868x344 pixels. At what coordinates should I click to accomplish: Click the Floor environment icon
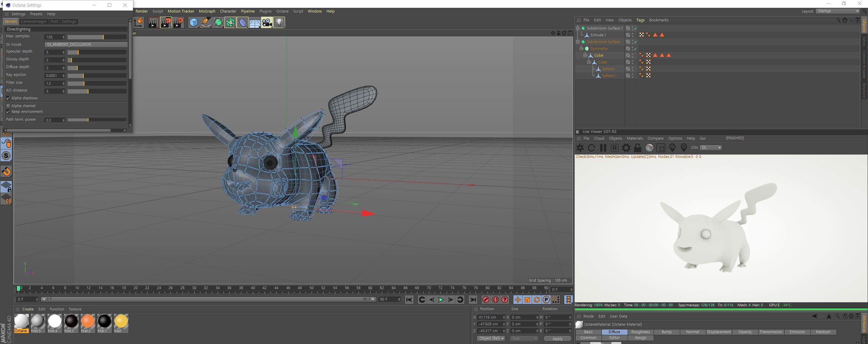255,23
